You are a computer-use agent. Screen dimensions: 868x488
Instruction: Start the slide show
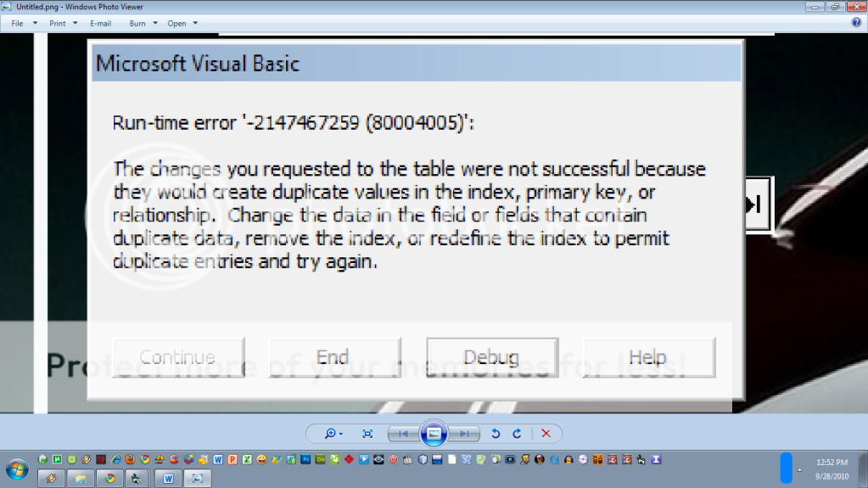434,434
